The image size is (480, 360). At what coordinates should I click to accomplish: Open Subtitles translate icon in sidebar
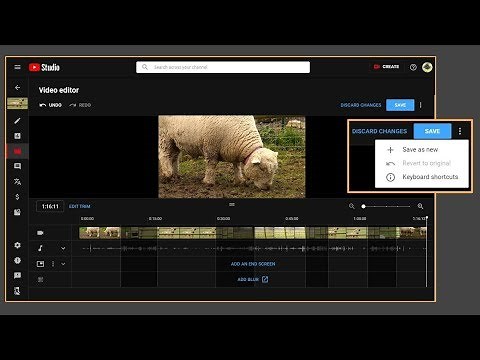coord(17,182)
